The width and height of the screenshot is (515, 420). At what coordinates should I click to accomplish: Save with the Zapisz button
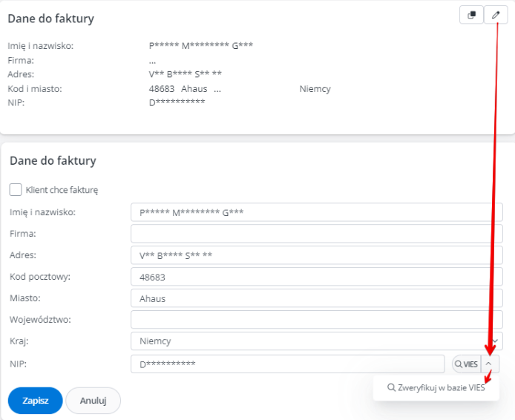pyautogui.click(x=35, y=401)
